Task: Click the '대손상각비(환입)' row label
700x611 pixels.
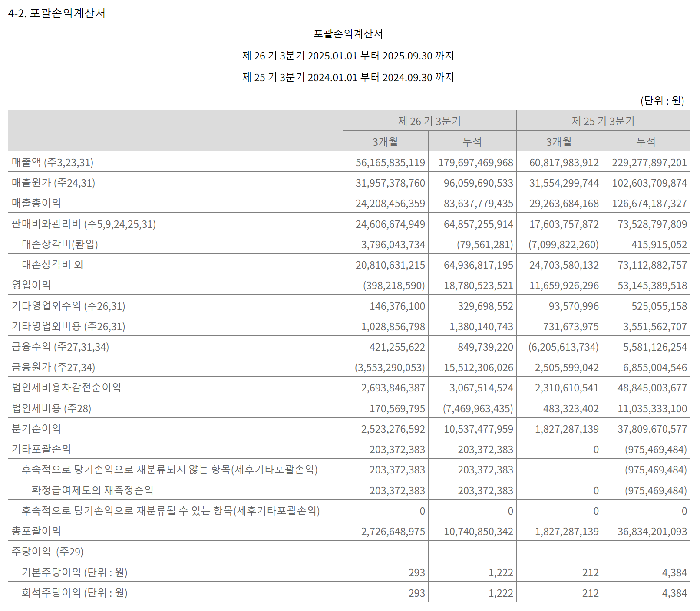Action: (x=60, y=244)
